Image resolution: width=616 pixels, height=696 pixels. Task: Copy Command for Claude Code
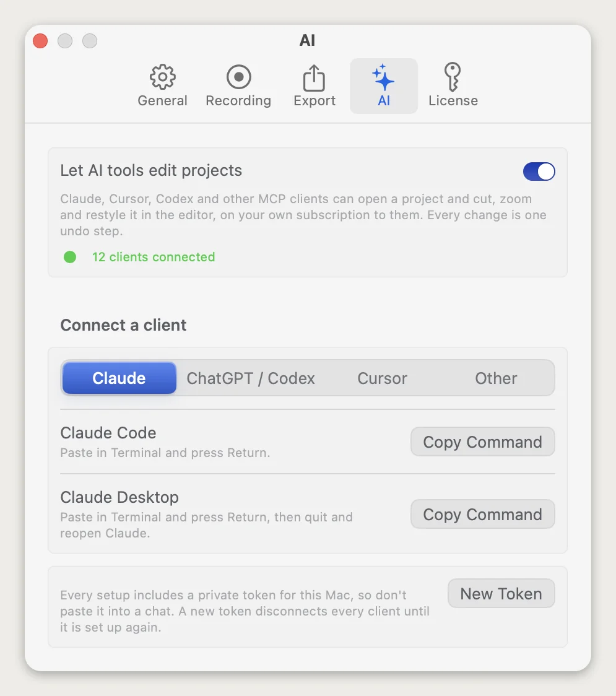[x=482, y=442]
